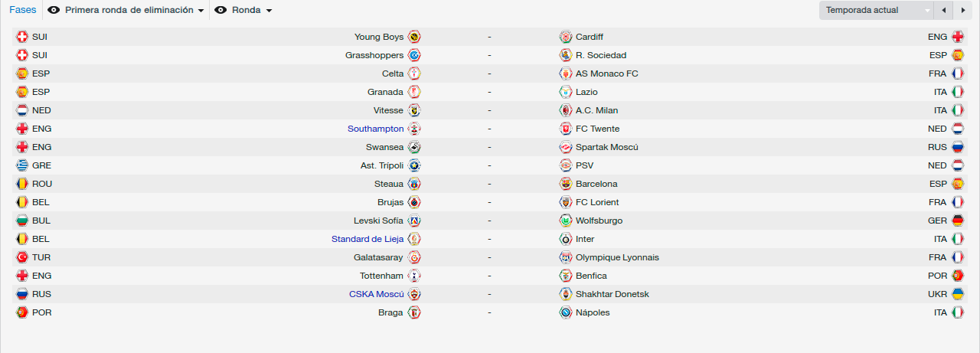This screenshot has height=353, width=980.
Task: Click the Young Boys club badge
Action: click(x=414, y=37)
